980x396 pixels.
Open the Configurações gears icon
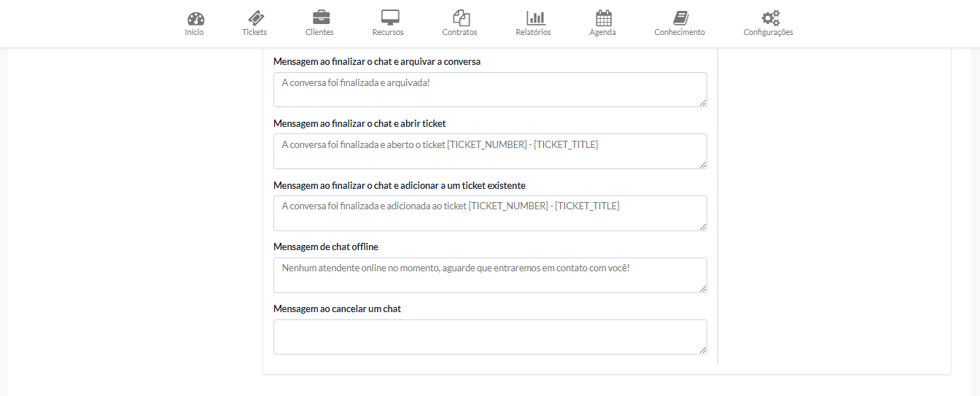tap(770, 18)
